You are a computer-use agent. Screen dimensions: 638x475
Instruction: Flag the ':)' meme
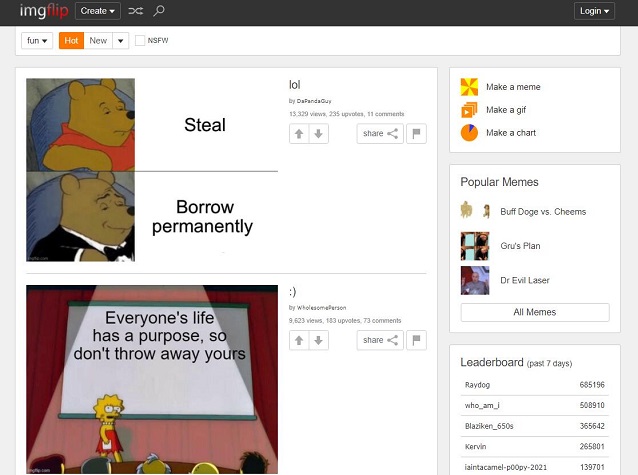(416, 340)
